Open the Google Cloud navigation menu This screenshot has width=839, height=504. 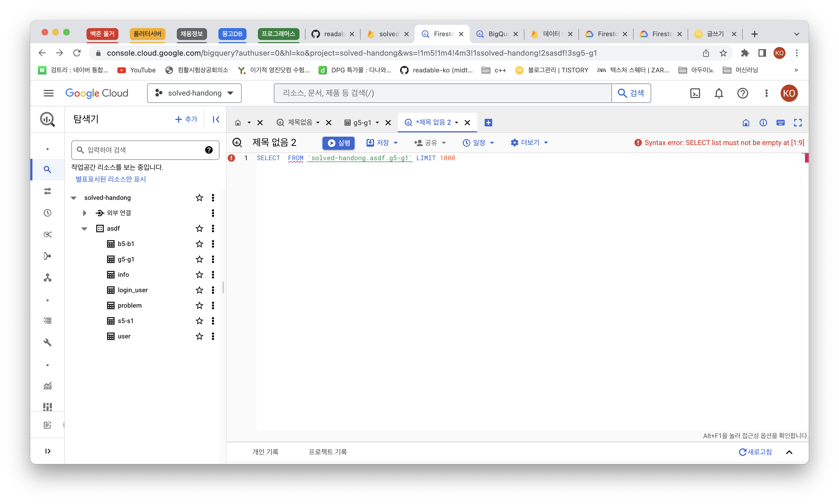49,93
